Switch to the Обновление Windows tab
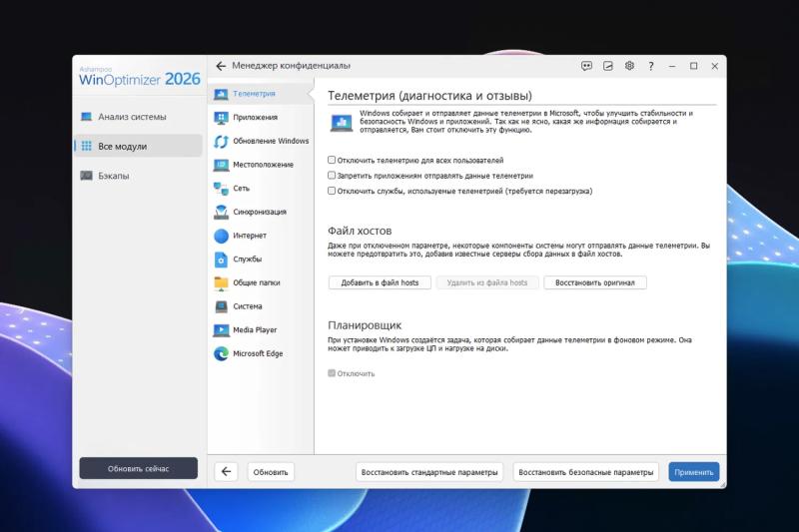799x532 pixels. point(261,142)
